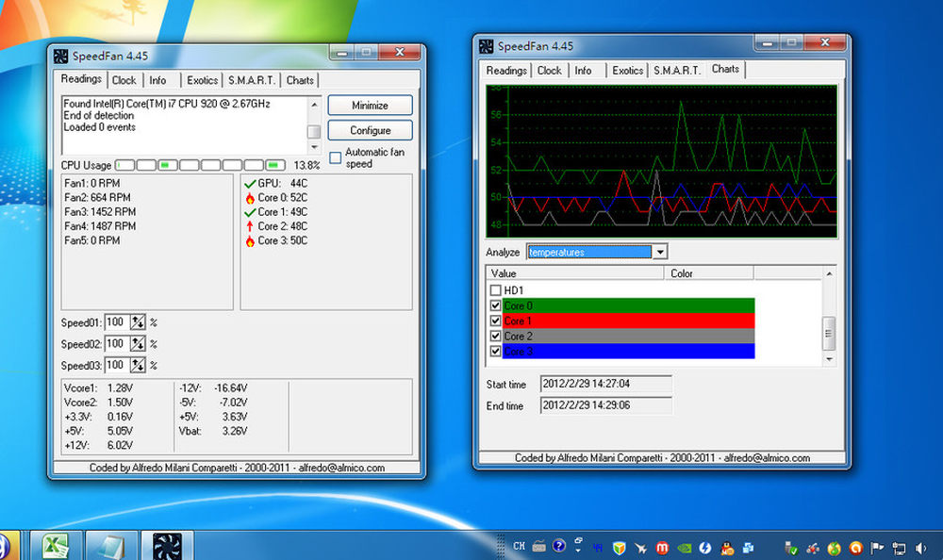Screen dimensions: 943x560
Task: Click the Speed02 spinner arrows
Action: pyautogui.click(x=138, y=344)
